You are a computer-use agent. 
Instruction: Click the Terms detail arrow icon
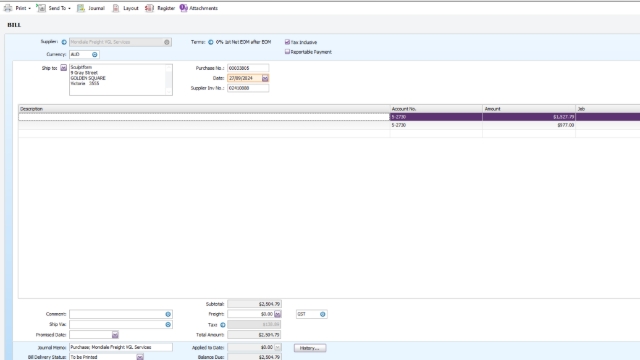pyautogui.click(x=211, y=42)
